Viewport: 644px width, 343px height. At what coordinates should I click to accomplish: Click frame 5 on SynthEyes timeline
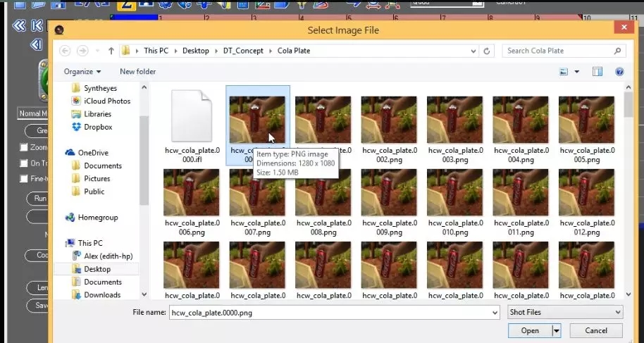point(349,18)
